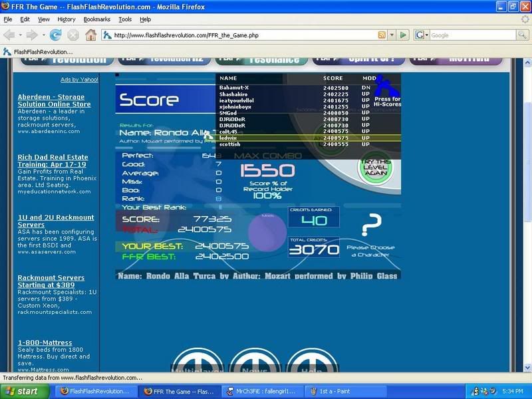Open the Bookmarks menu
The image size is (532, 399).
pyautogui.click(x=97, y=19)
